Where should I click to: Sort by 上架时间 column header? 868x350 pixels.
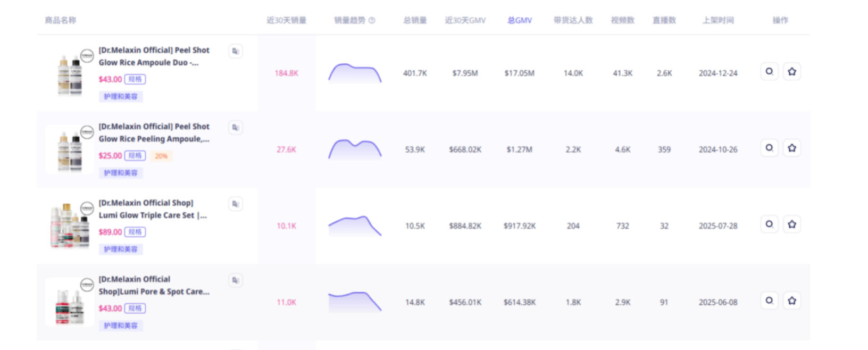click(x=718, y=20)
